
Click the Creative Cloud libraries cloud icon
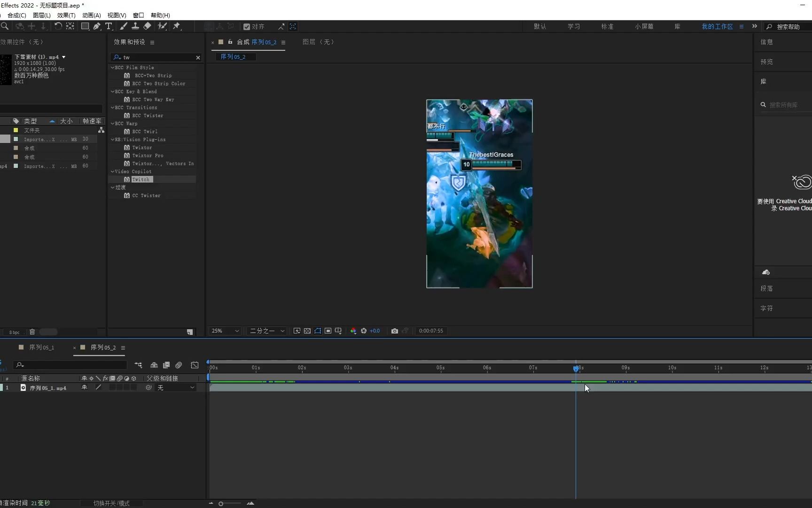point(766,272)
